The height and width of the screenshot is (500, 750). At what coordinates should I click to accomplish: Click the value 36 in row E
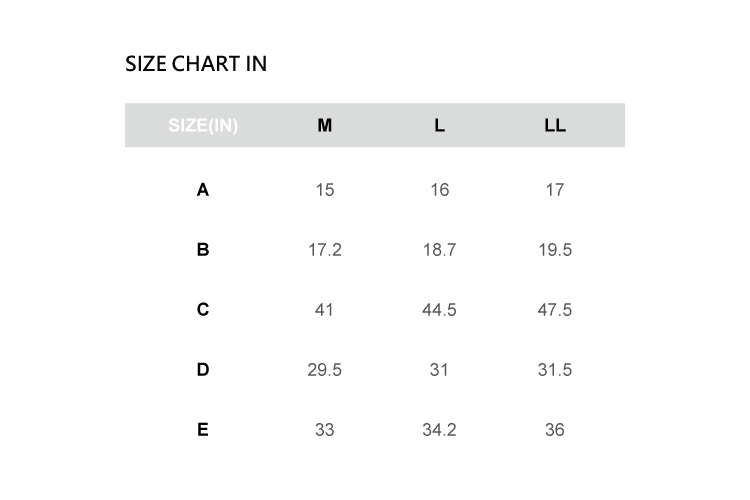pos(555,430)
